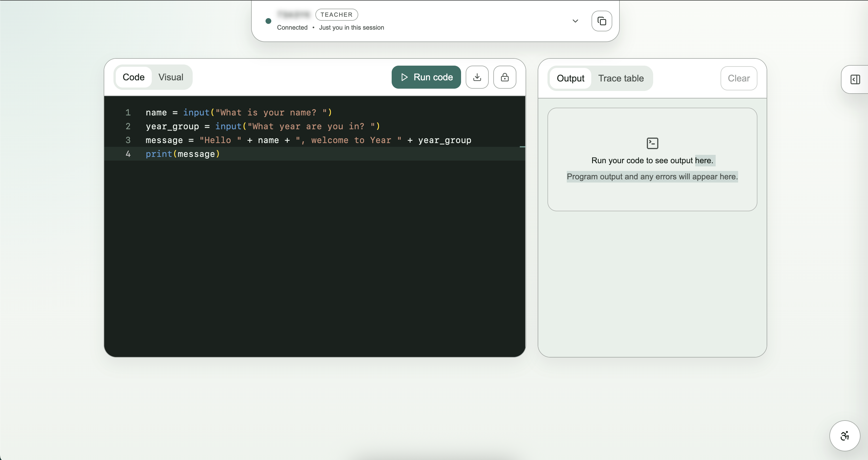The width and height of the screenshot is (868, 460).
Task: Click the line number gutter for line 2
Action: tap(127, 126)
